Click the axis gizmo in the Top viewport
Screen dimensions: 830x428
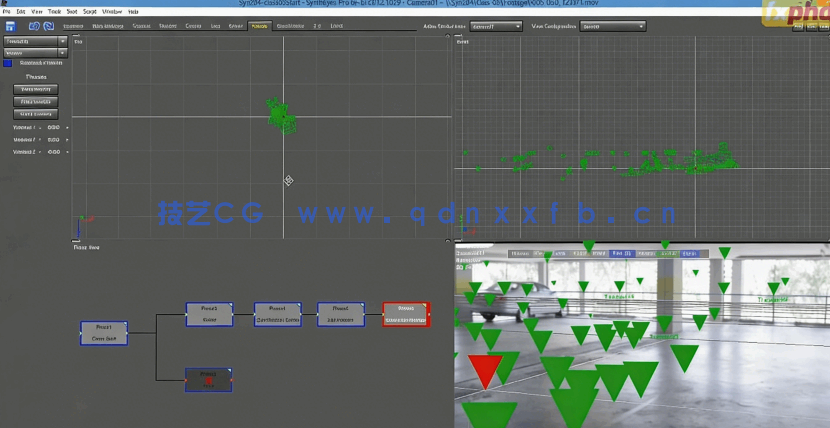click(x=84, y=220)
